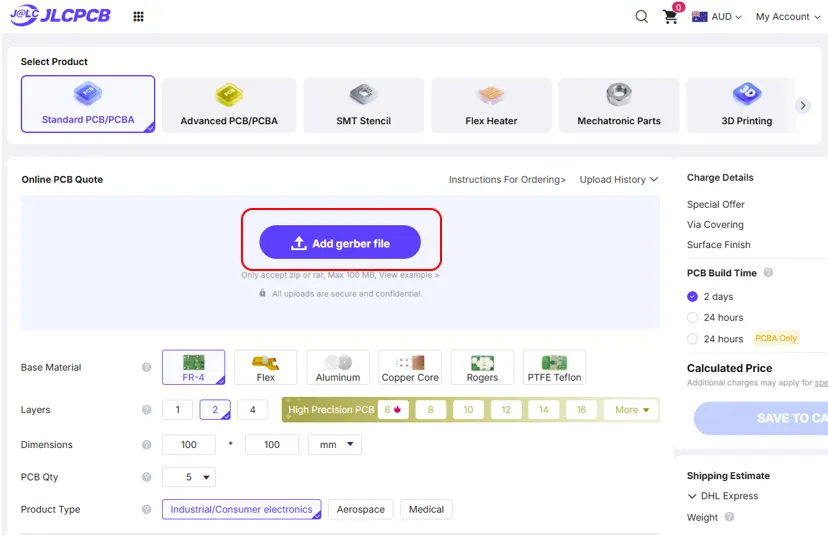The image size is (828, 538).
Task: Select Medical product type
Action: click(x=426, y=509)
